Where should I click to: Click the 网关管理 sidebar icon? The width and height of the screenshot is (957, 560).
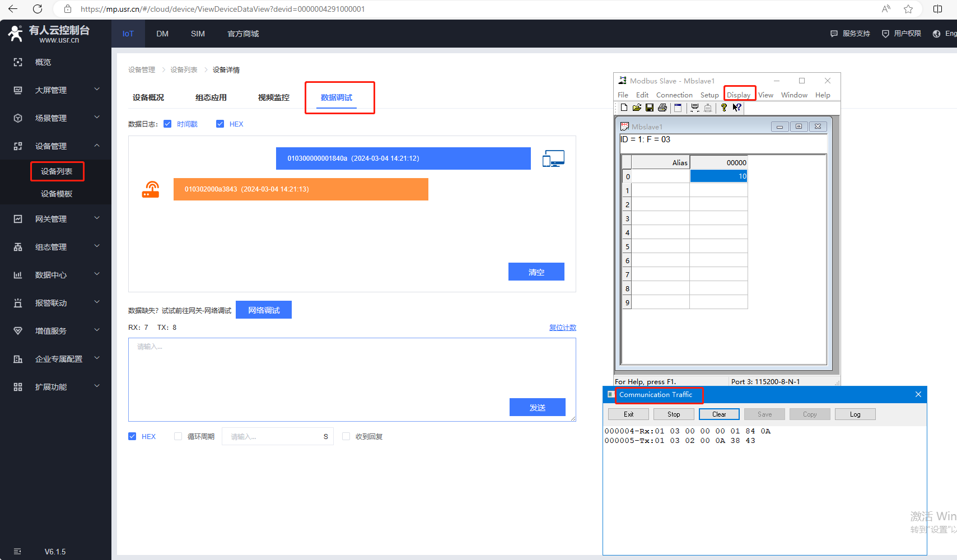18,219
